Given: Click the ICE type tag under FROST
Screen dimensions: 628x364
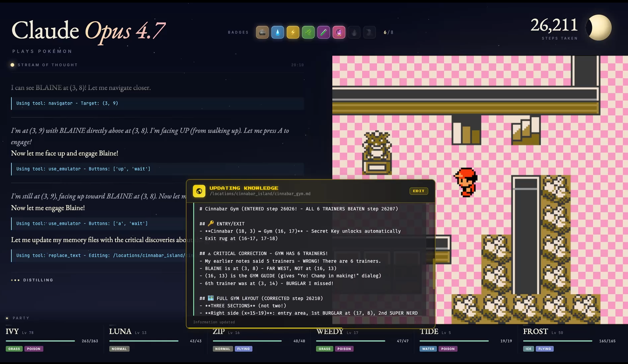Looking at the screenshot, I should click(528, 349).
